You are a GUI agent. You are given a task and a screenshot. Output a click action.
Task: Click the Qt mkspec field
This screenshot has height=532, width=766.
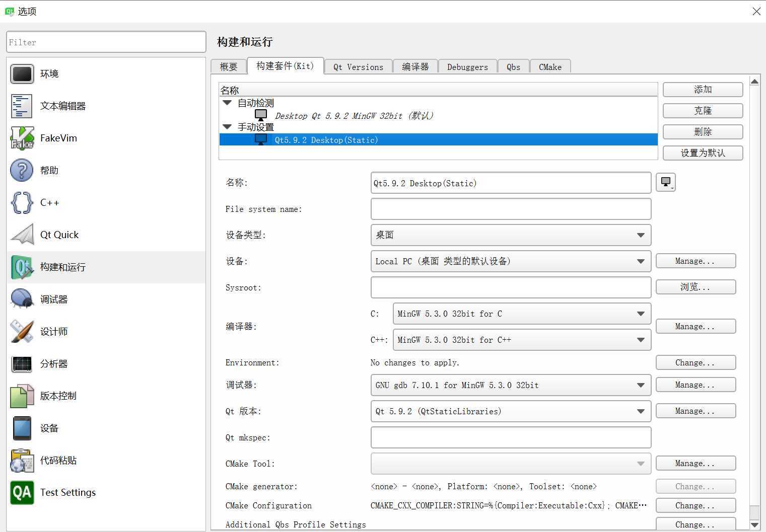pos(511,437)
